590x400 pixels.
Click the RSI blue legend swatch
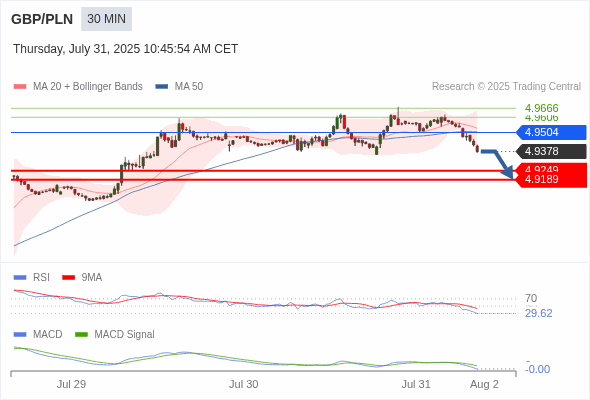tap(20, 278)
